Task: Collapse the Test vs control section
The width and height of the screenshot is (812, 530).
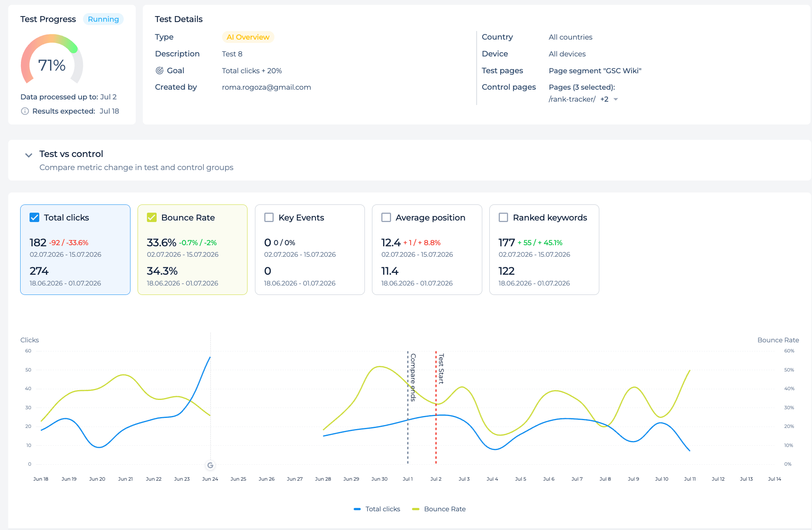Action: (x=28, y=155)
